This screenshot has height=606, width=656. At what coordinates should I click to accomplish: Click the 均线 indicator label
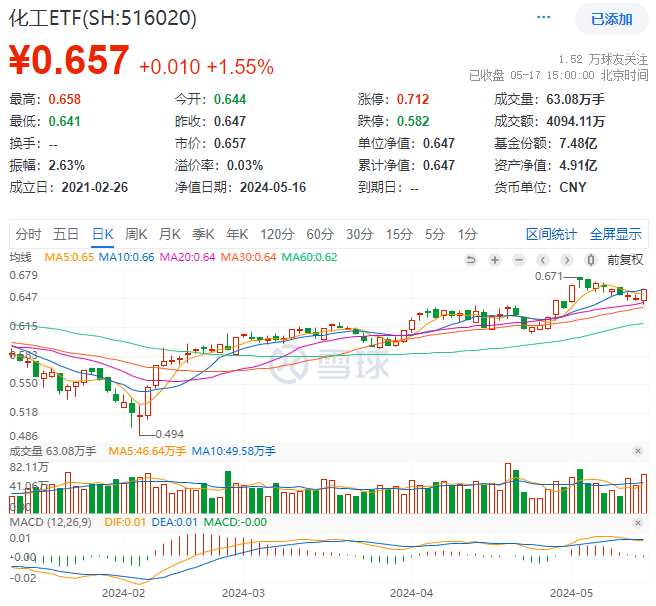20,257
